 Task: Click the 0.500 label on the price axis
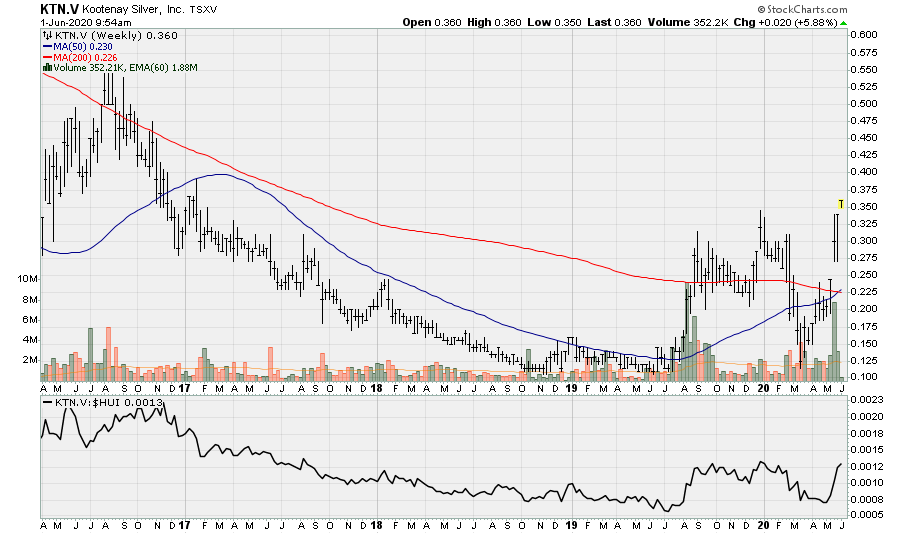click(864, 103)
